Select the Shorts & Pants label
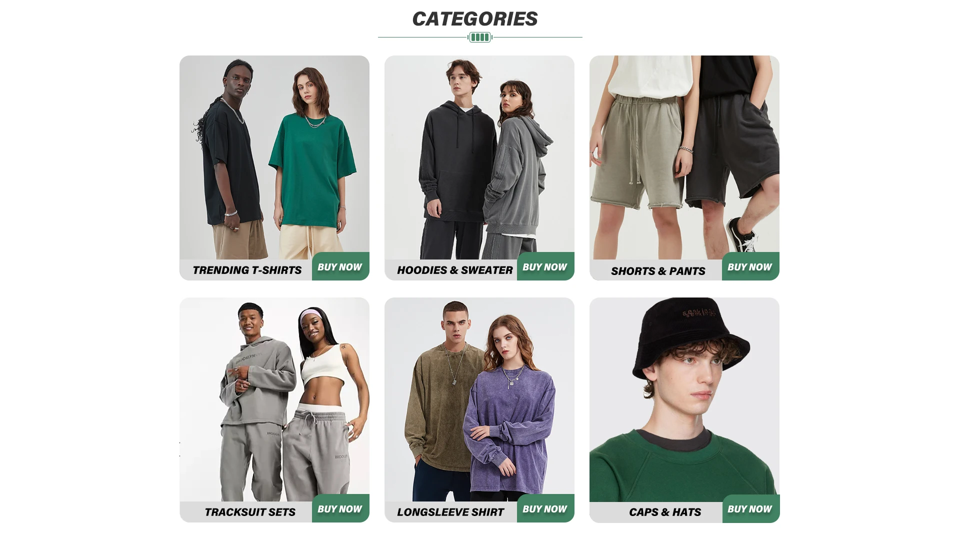The height and width of the screenshot is (560, 960). click(658, 271)
